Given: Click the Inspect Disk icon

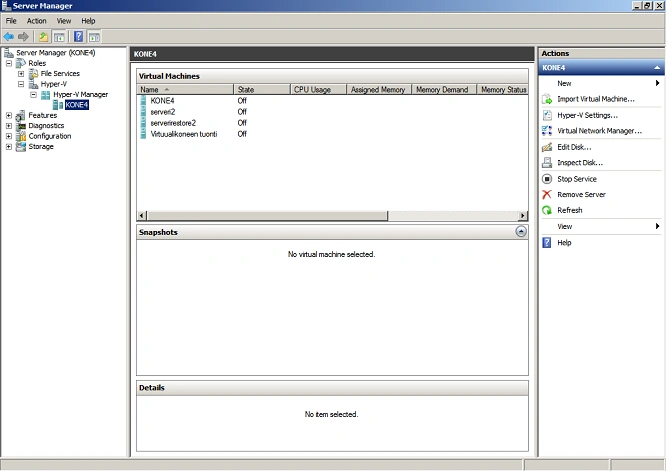Looking at the screenshot, I should click(x=547, y=163).
